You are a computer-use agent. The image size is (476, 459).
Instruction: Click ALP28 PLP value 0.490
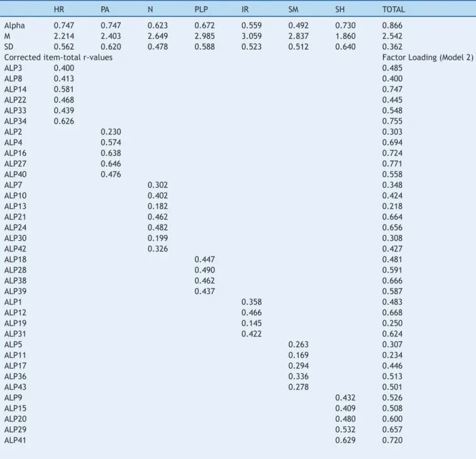tap(204, 270)
